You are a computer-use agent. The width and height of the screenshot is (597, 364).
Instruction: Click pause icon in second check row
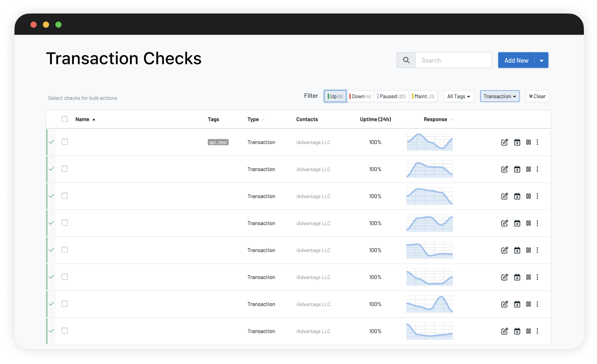point(528,169)
